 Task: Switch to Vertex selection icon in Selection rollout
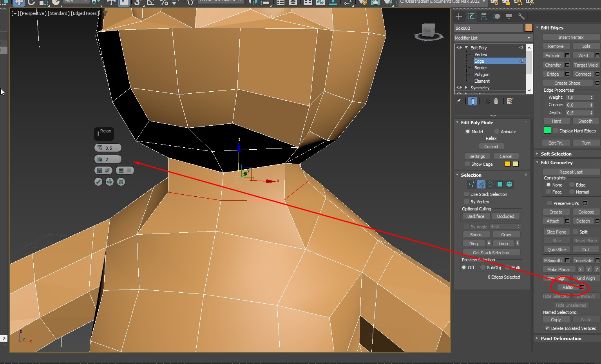(472, 184)
